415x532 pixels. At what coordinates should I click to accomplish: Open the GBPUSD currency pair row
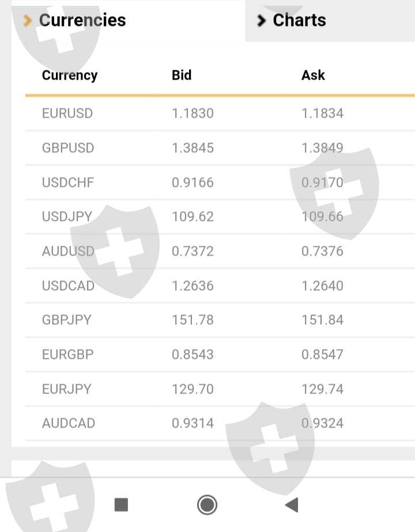pos(220,148)
